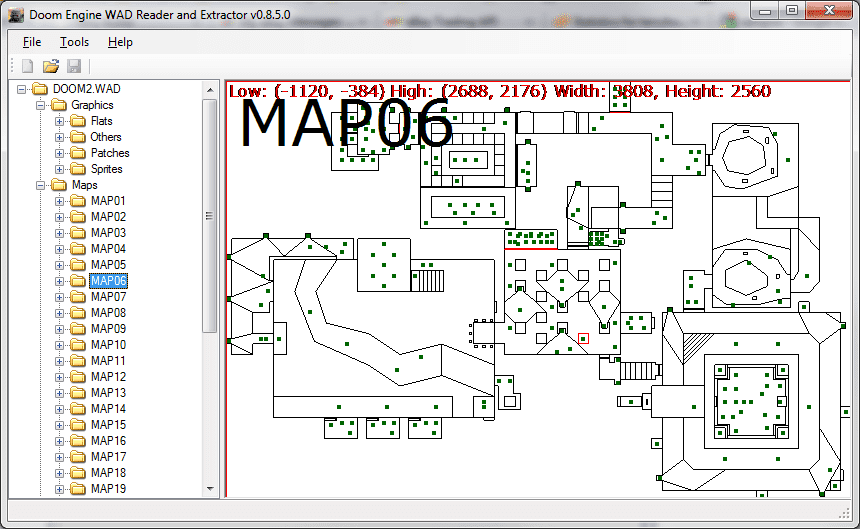Minimize the WAD Reader window
The height and width of the screenshot is (529, 860).
tap(765, 11)
